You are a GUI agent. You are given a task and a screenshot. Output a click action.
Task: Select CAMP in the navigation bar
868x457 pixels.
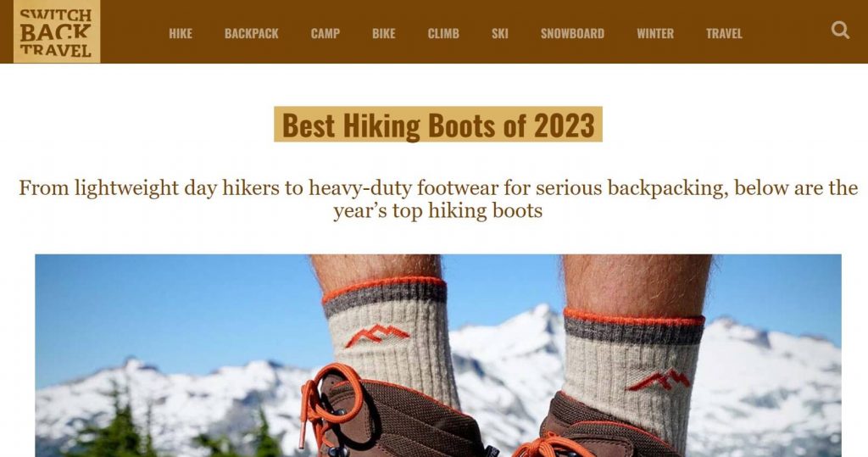point(325,33)
